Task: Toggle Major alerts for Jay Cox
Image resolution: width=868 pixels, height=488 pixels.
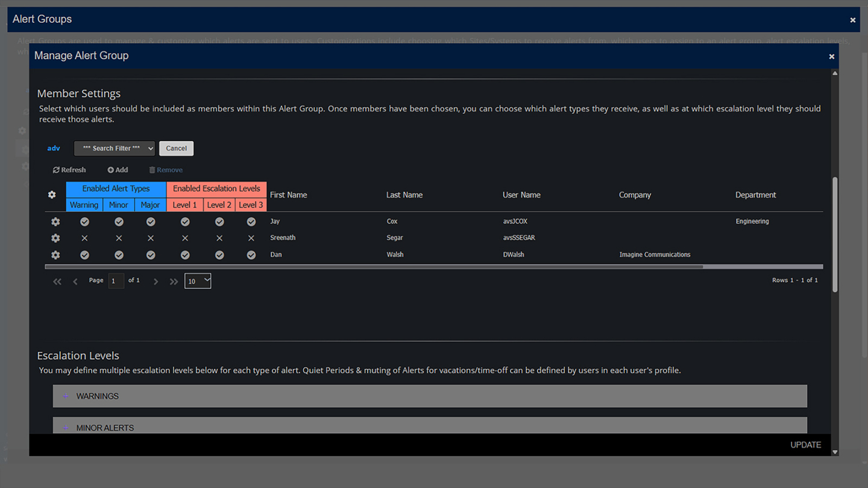Action: pyautogui.click(x=151, y=222)
